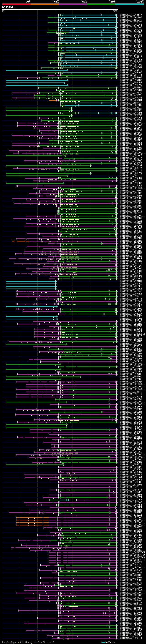The width and height of the screenshot is (146, 644).
Task: Choose subject UniRef100_O65375
Action: (x=131, y=168)
